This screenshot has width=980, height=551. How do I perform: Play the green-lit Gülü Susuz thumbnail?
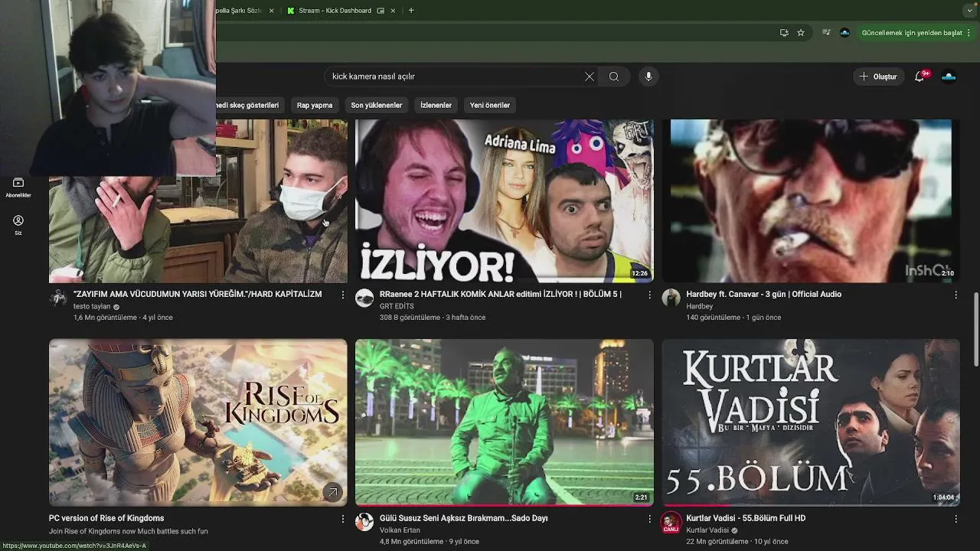(x=505, y=422)
